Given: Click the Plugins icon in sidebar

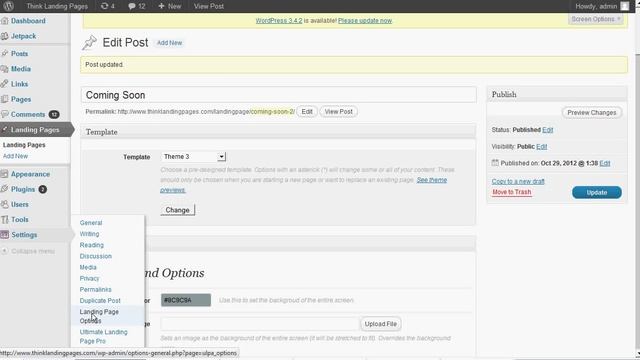Looking at the screenshot, I should (5, 189).
